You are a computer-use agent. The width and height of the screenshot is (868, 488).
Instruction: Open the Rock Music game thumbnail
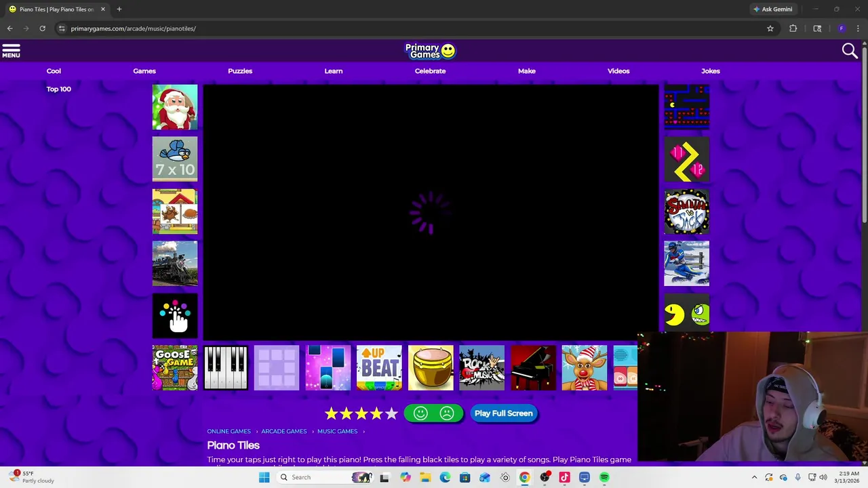481,368
